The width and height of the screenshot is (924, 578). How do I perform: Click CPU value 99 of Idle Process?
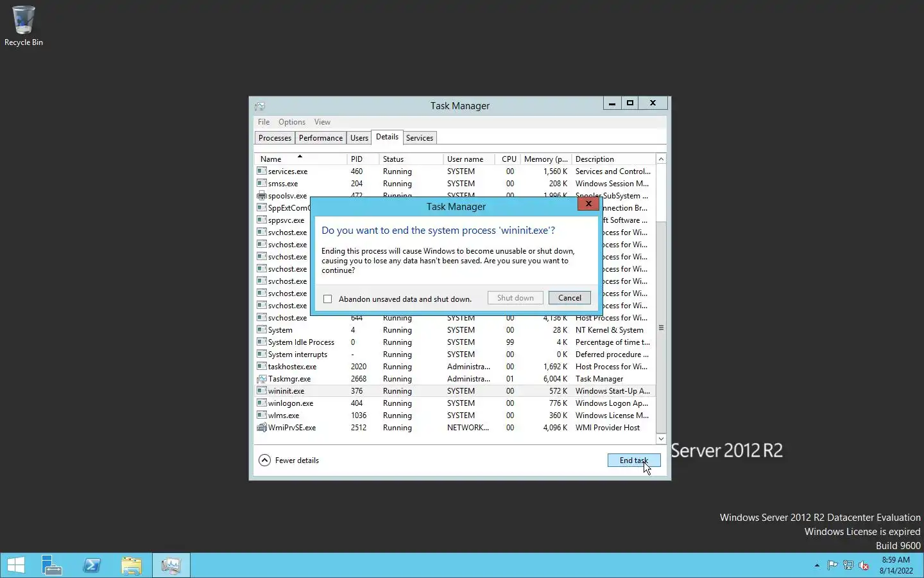(x=509, y=342)
